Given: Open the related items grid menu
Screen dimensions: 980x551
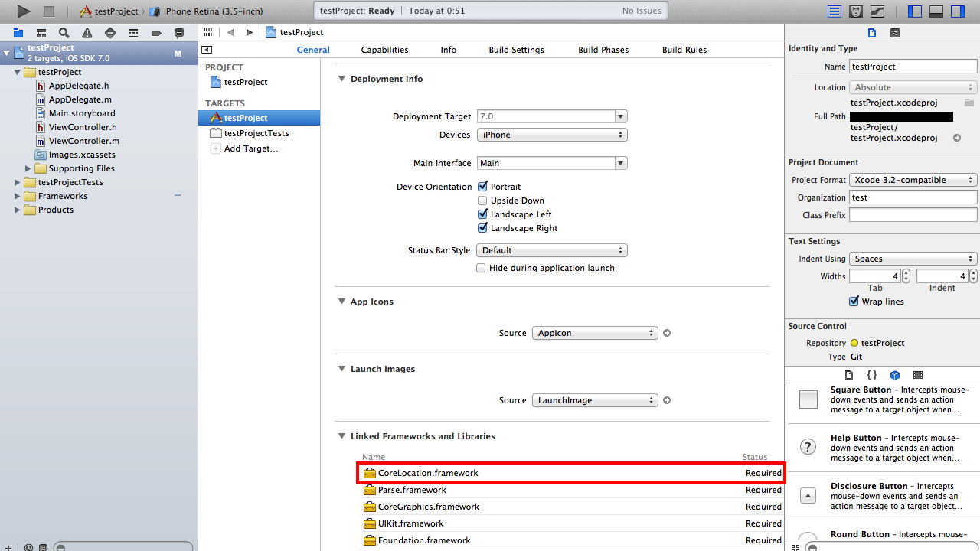Looking at the screenshot, I should pyautogui.click(x=207, y=32).
